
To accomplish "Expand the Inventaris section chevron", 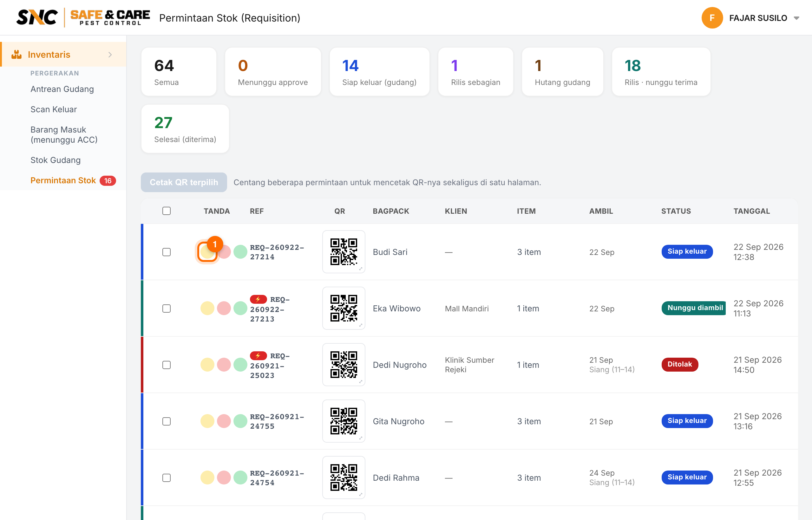I will 110,55.
